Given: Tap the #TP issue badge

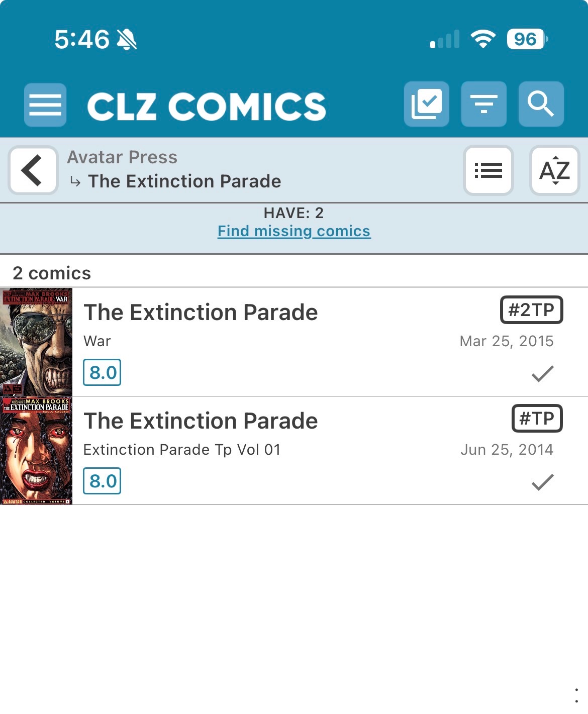Looking at the screenshot, I should point(537,419).
